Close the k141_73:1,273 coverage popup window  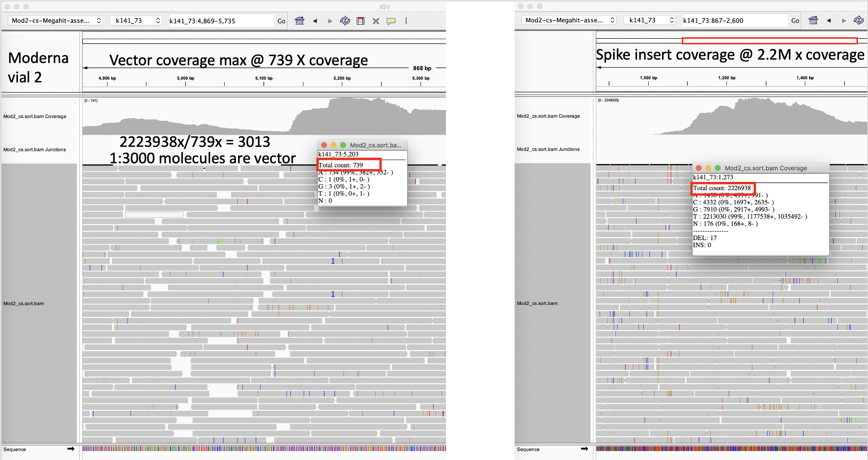point(699,168)
